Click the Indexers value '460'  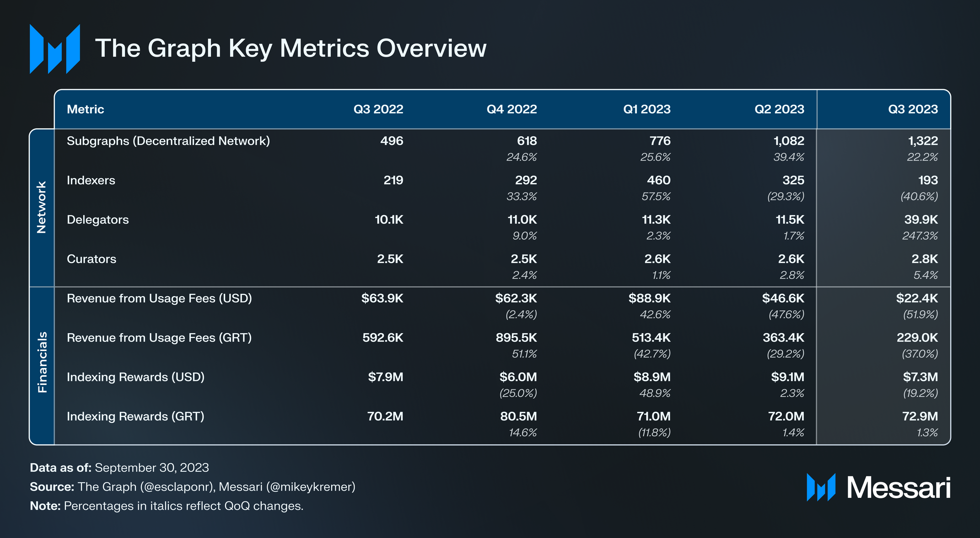tap(659, 180)
